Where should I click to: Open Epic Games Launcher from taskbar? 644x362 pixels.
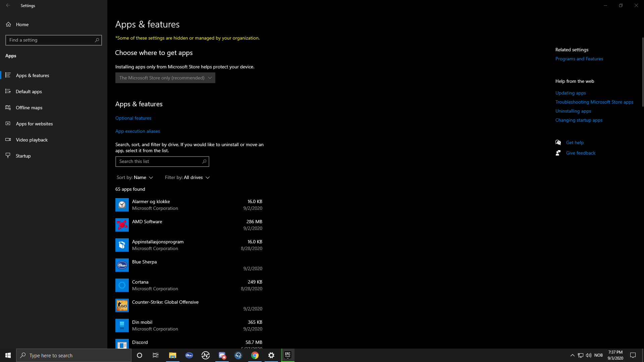coord(287,355)
